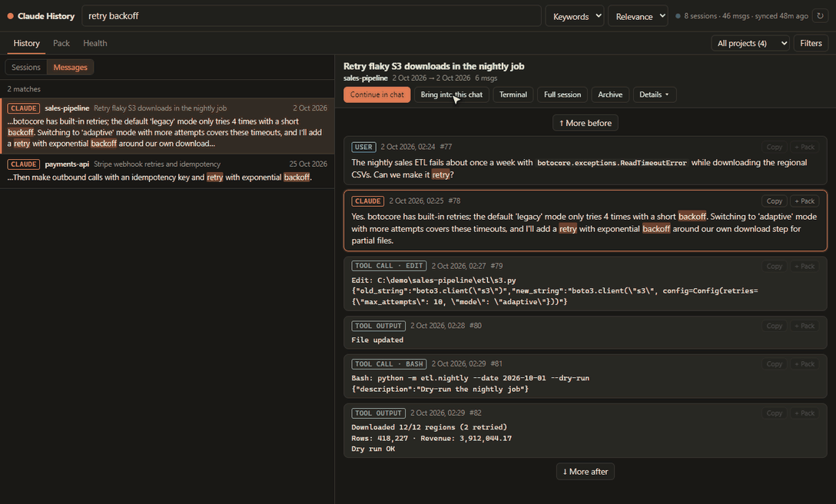Add CLAUDE message #78 to Pack
Image resolution: width=836 pixels, height=504 pixels.
coord(804,201)
